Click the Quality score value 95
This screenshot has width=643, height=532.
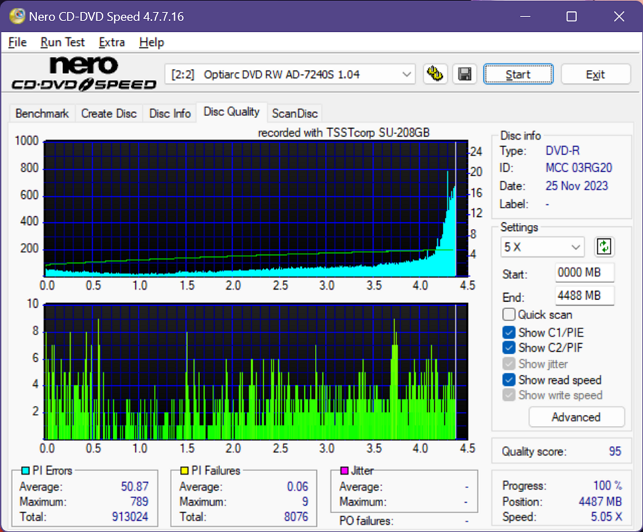[x=615, y=451]
